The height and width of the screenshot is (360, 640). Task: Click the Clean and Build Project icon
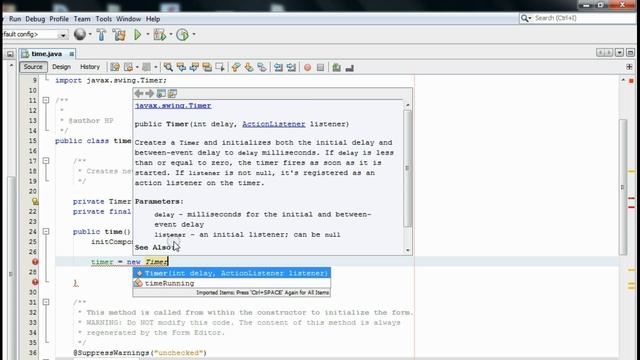119,35
